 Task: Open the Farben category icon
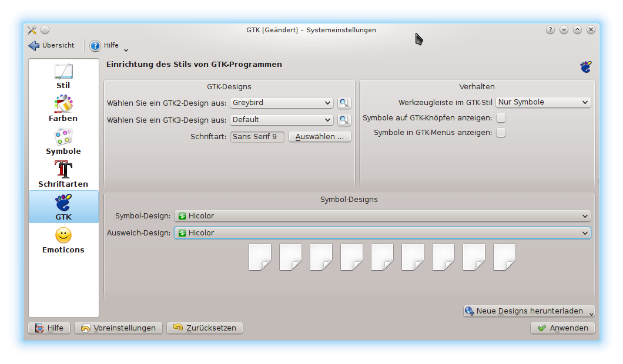pyautogui.click(x=63, y=105)
